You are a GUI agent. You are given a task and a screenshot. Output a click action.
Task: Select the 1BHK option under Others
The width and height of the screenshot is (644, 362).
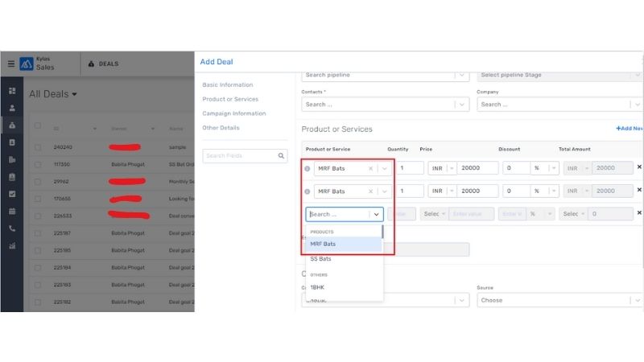[317, 287]
